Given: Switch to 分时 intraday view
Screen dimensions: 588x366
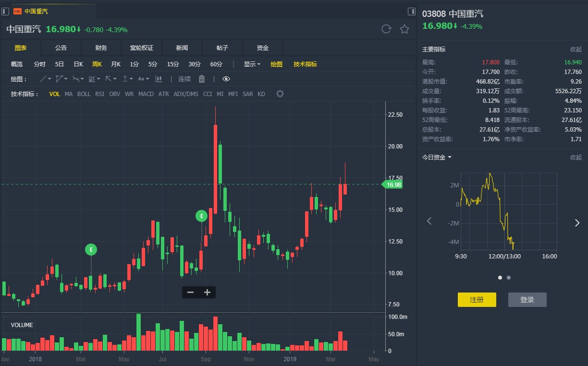Looking at the screenshot, I should [x=39, y=64].
